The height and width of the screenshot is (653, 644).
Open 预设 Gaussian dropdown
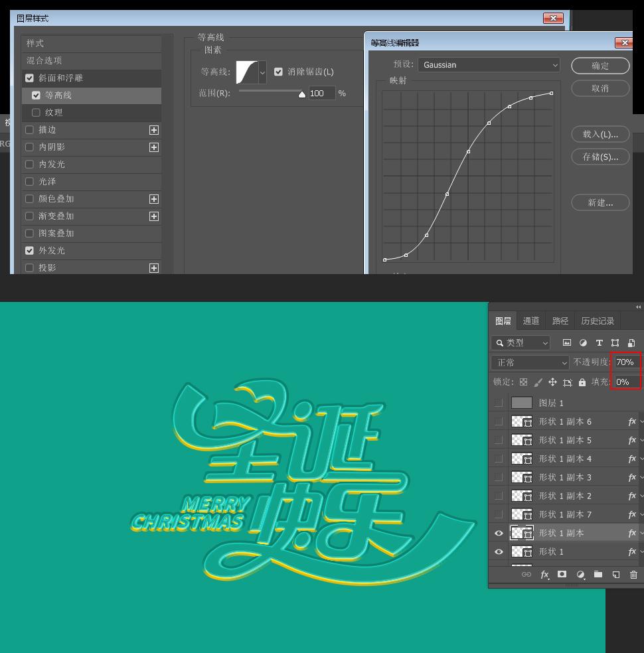(x=489, y=65)
